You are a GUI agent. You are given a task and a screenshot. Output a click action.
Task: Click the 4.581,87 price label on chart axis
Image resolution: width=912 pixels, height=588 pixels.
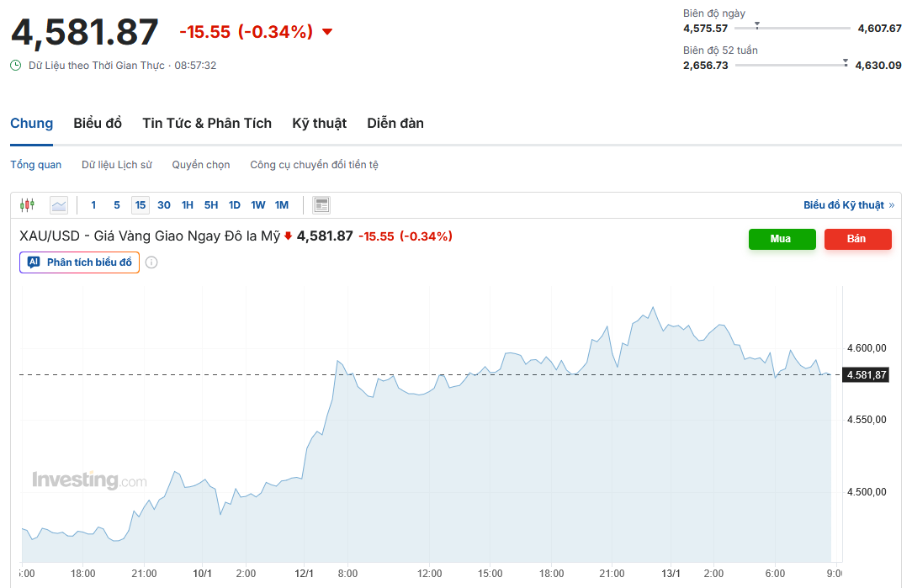[867, 374]
